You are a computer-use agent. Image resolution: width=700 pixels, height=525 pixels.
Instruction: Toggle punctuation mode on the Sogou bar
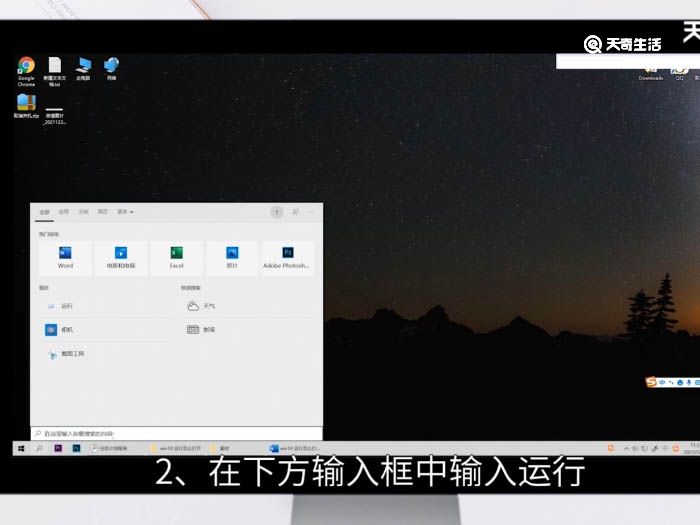(x=671, y=383)
